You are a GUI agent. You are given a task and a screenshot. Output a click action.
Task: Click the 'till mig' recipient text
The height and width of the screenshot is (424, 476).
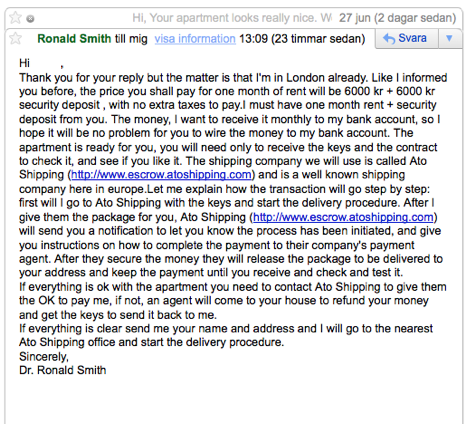click(x=131, y=39)
